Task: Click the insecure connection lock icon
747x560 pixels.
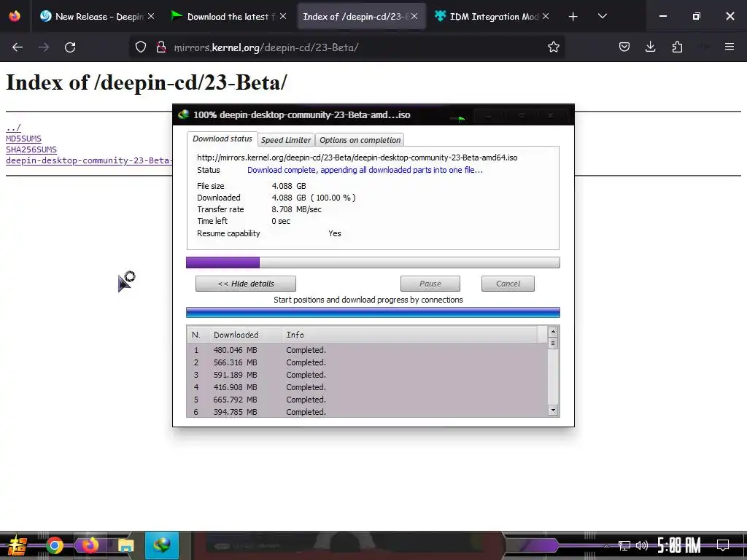Action: (161, 47)
